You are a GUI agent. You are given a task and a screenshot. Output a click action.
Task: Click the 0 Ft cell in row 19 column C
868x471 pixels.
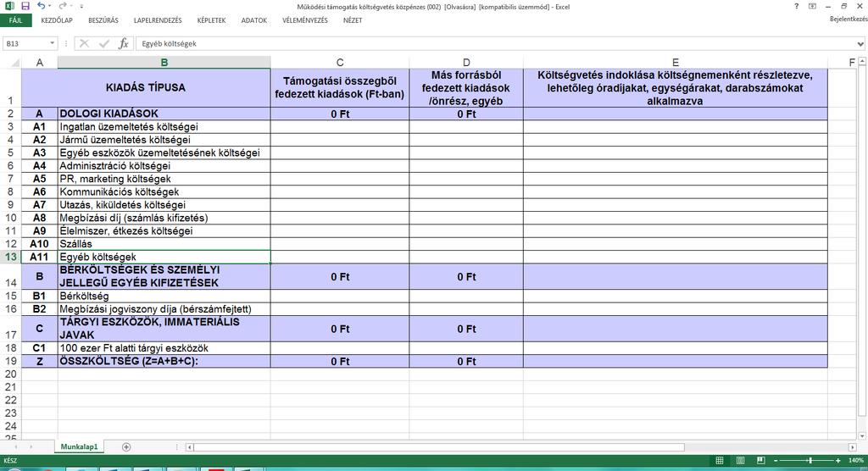(340, 361)
